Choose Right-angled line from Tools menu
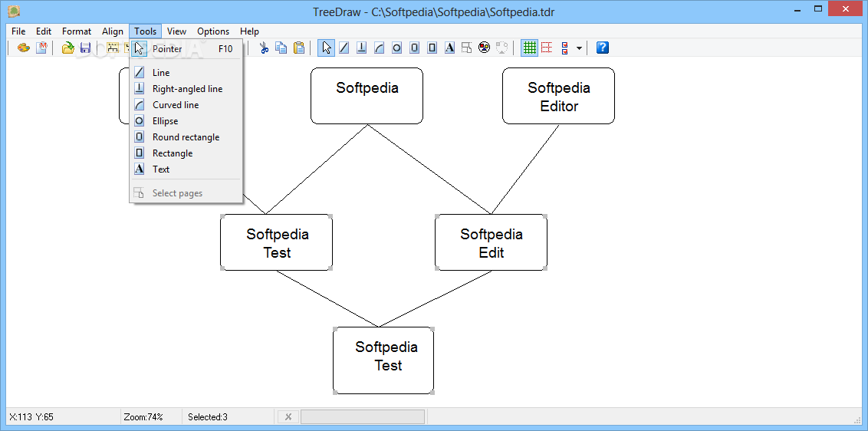Screen dimensions: 868x431 [186, 89]
